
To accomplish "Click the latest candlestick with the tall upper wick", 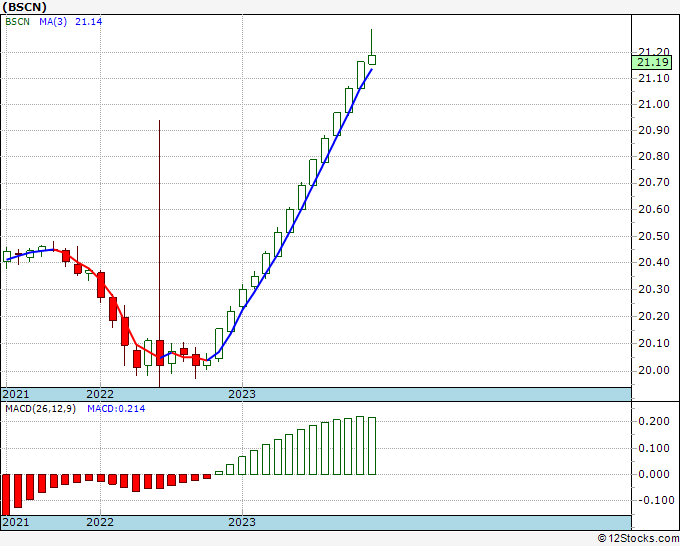I will click(x=372, y=59).
